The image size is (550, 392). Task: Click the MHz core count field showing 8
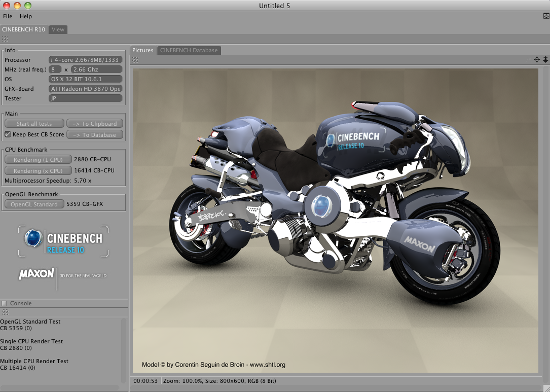55,69
